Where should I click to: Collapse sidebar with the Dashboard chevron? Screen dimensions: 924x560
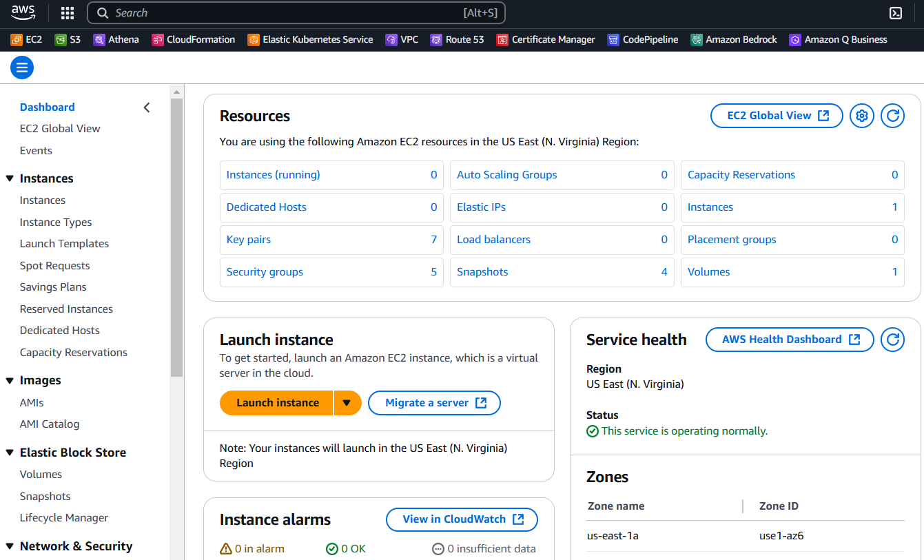point(146,107)
